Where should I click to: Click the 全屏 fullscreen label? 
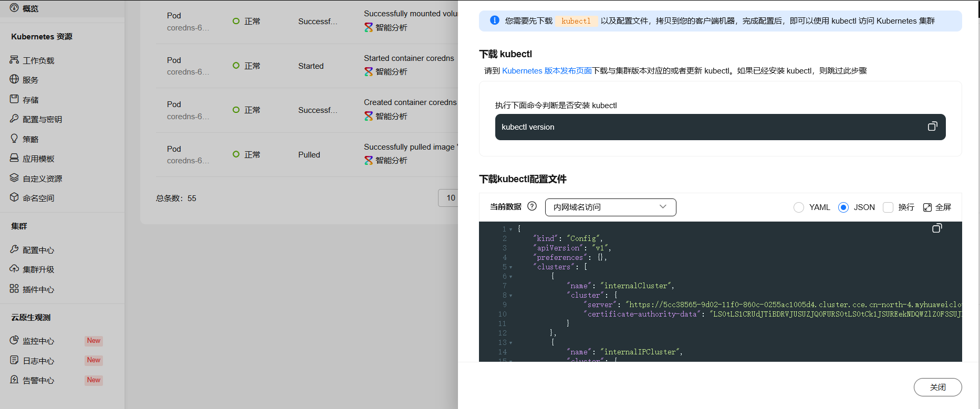click(943, 207)
